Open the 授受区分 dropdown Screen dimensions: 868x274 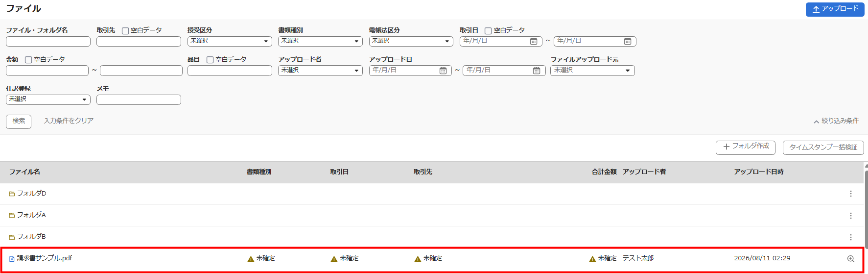click(x=230, y=41)
